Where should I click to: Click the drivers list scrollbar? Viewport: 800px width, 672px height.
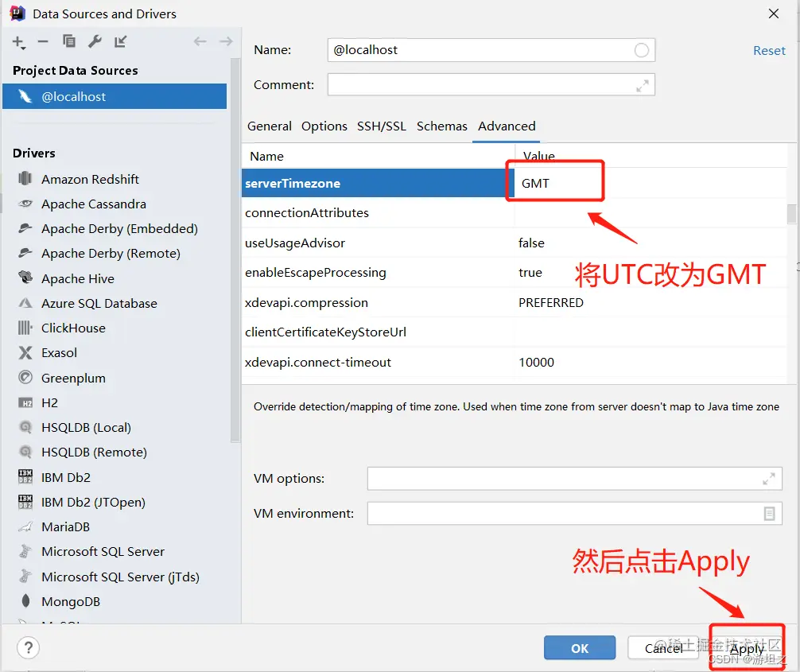[x=235, y=250]
